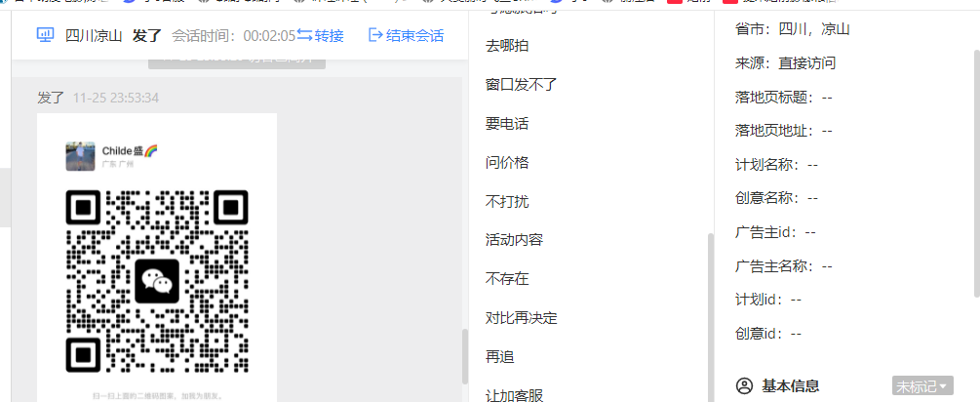Click the WeChat logo in QR code
Image resolution: width=980 pixels, height=402 pixels.
157,281
